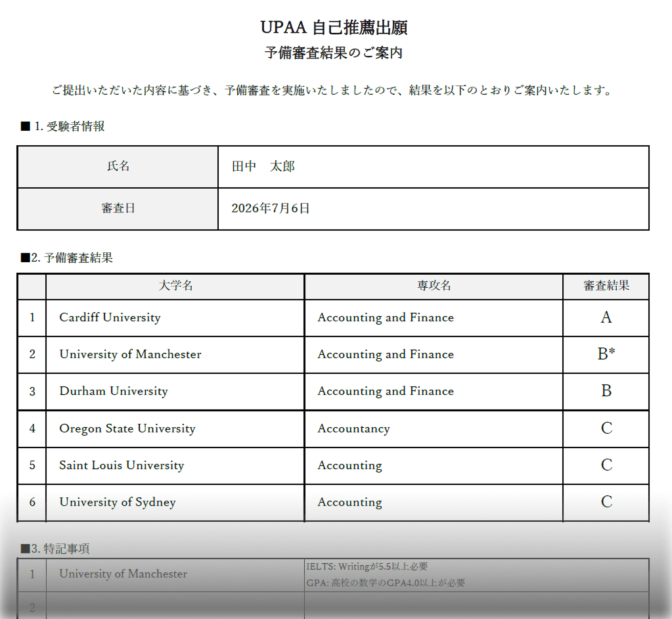
Task: Click the 'Durham University' cell
Action: (x=175, y=392)
